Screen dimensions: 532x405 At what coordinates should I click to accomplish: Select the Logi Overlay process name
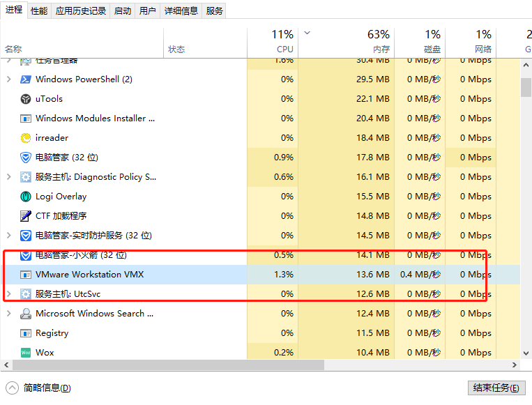point(61,197)
